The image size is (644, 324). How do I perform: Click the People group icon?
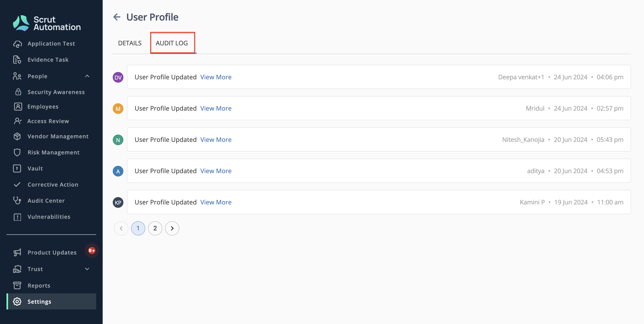17,76
